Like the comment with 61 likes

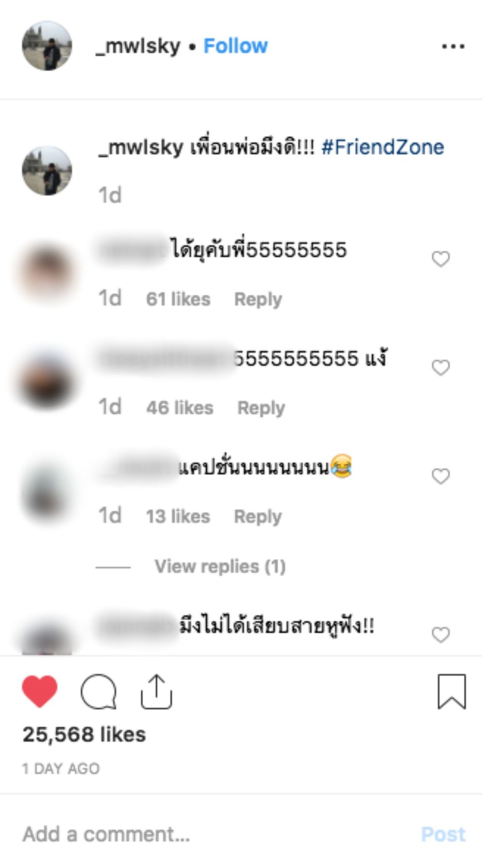click(441, 259)
